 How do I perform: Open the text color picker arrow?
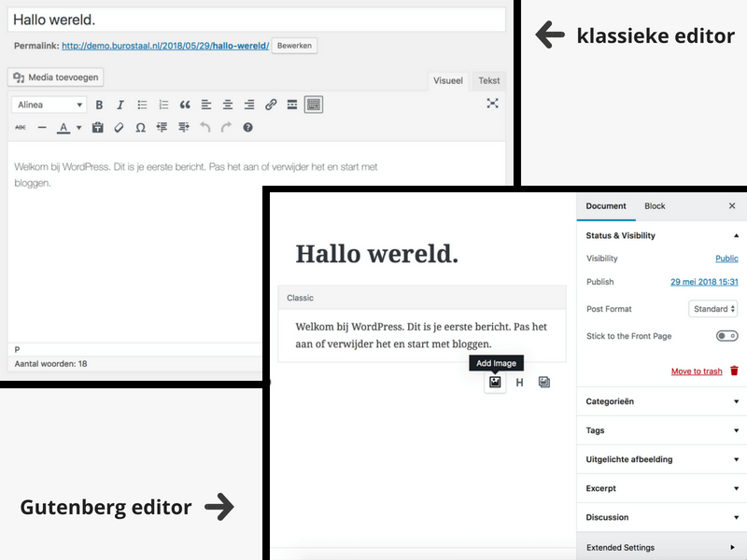tap(79, 128)
